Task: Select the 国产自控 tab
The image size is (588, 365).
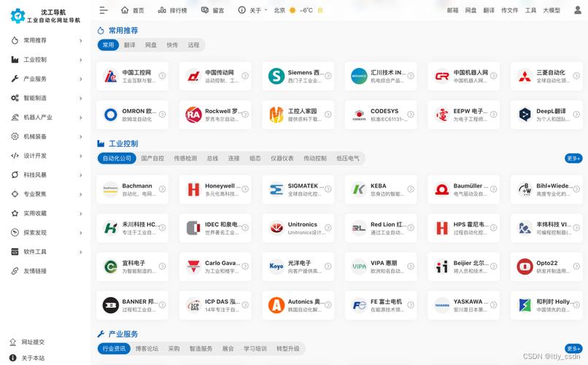Action: pos(152,158)
